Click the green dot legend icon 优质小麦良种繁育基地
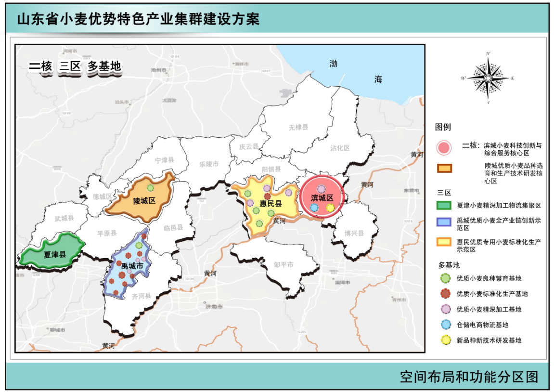Viewport: 554px width, 392px height. (x=445, y=278)
